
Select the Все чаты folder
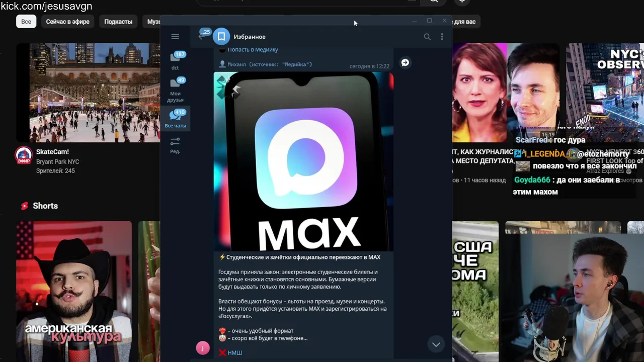tap(175, 119)
